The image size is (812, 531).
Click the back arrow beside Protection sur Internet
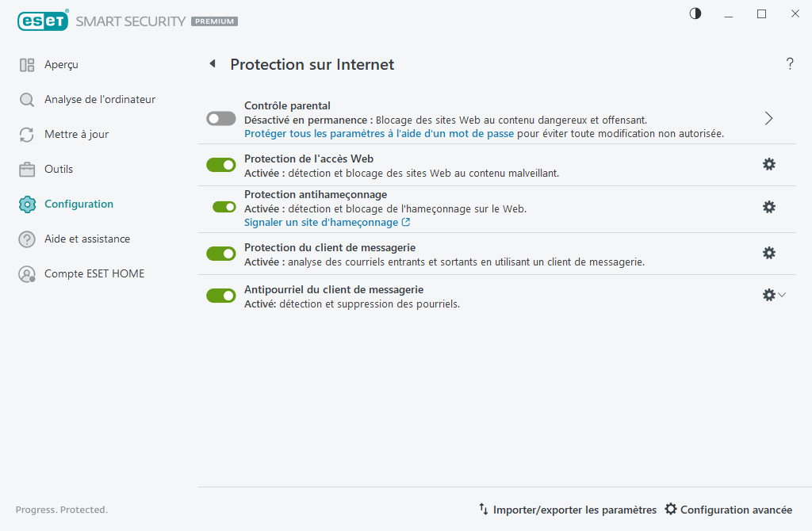212,63
